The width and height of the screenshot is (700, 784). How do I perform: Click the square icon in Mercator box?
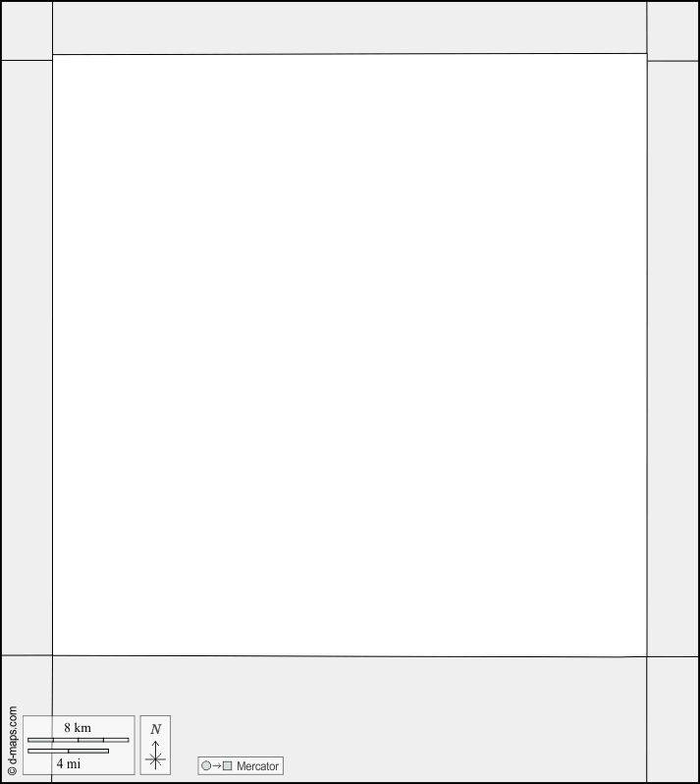coord(228,765)
